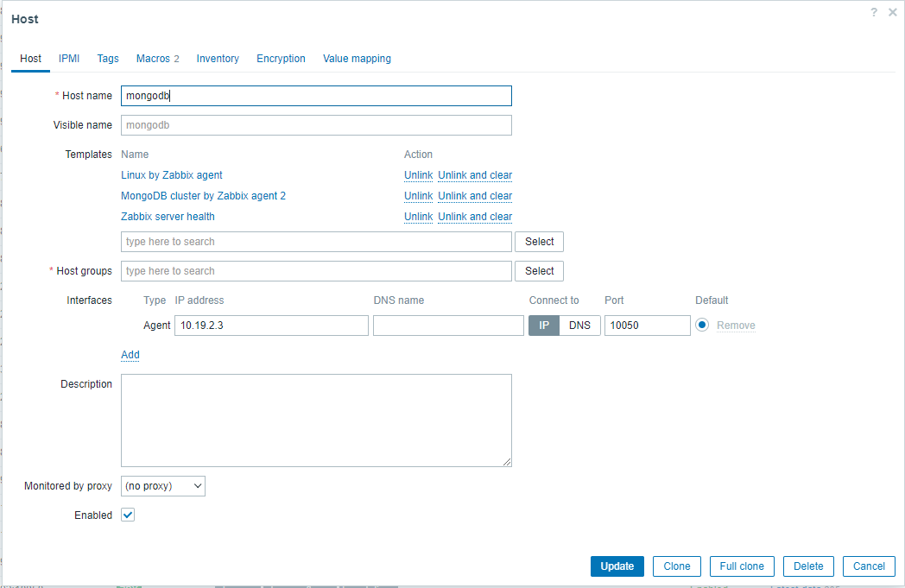The image size is (905, 588).
Task: Unlink the Zabbix server health template
Action: [x=419, y=217]
